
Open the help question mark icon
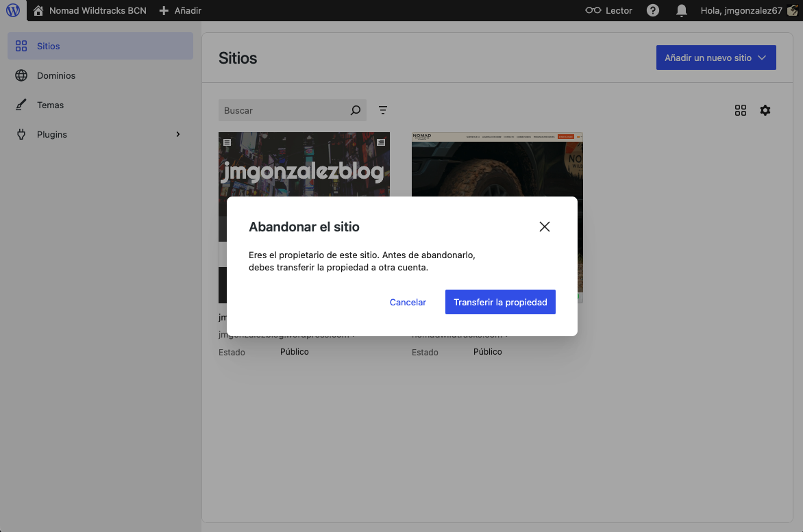tap(653, 10)
